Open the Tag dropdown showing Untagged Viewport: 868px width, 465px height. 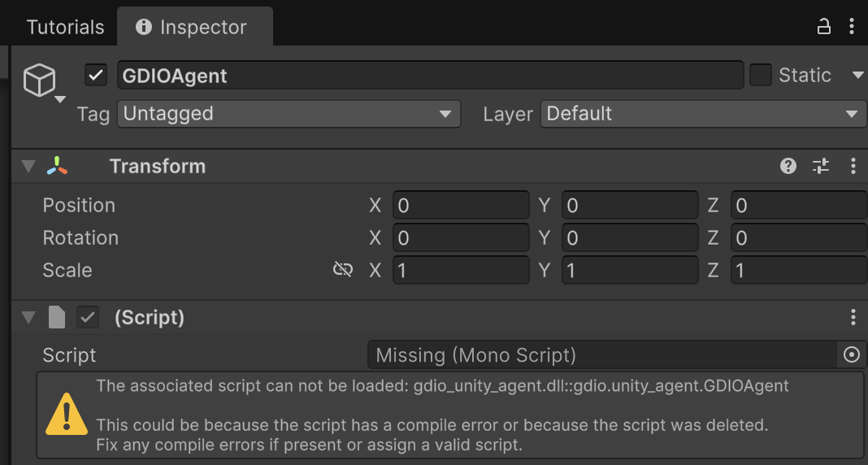tap(289, 114)
